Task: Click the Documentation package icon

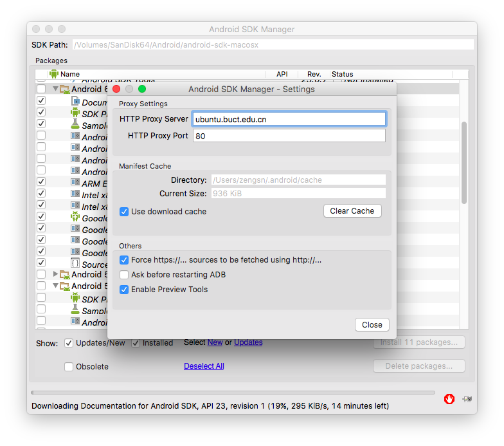Action: (x=75, y=102)
